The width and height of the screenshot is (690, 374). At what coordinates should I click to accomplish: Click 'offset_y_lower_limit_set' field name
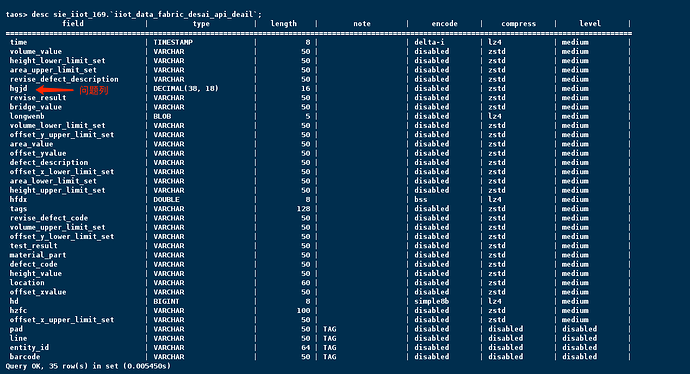pyautogui.click(x=62, y=236)
